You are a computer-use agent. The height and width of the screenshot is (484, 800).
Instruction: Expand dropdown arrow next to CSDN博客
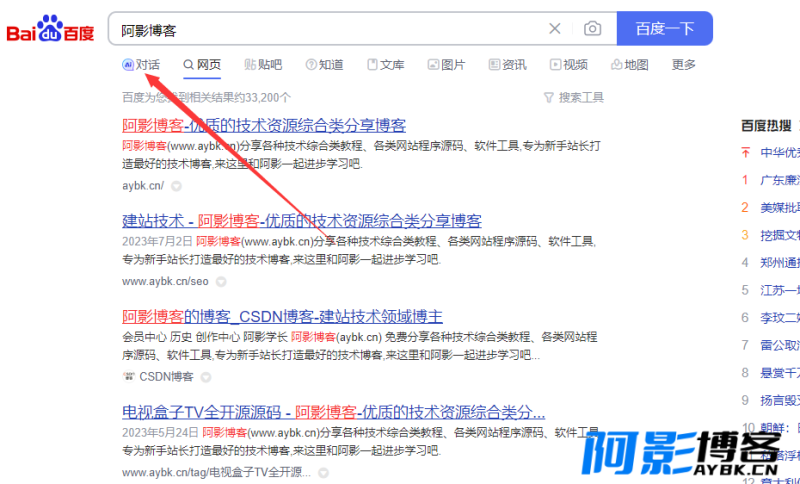[x=206, y=377]
